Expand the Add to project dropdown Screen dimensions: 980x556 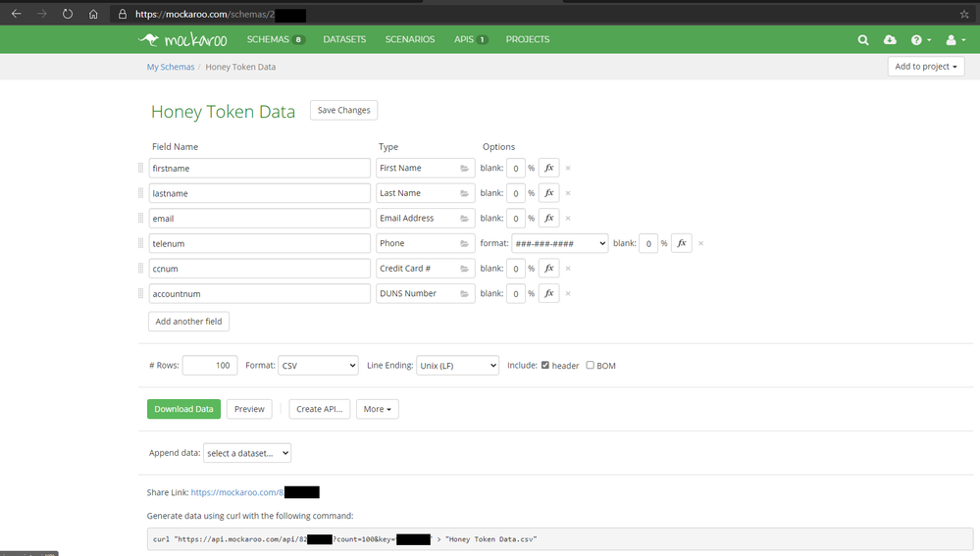coord(926,67)
